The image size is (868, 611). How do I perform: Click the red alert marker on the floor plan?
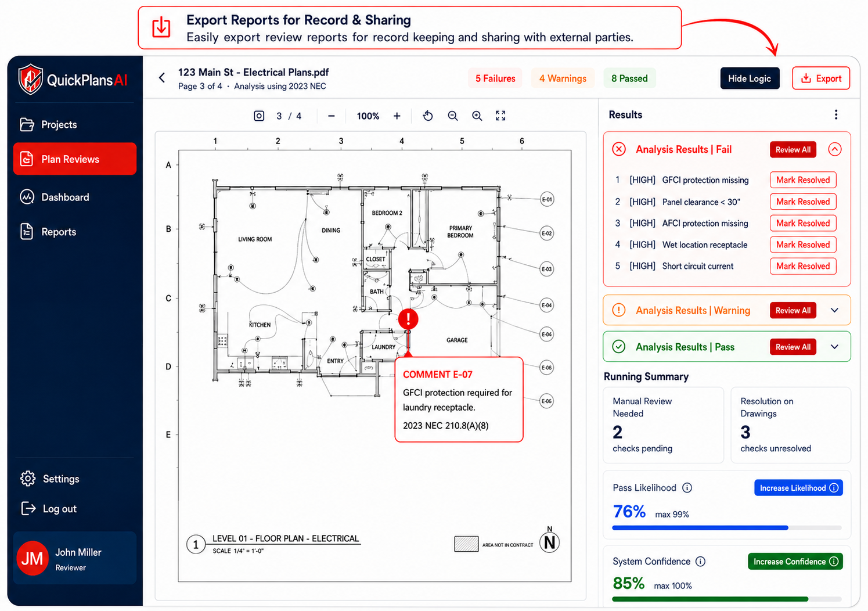tap(408, 319)
